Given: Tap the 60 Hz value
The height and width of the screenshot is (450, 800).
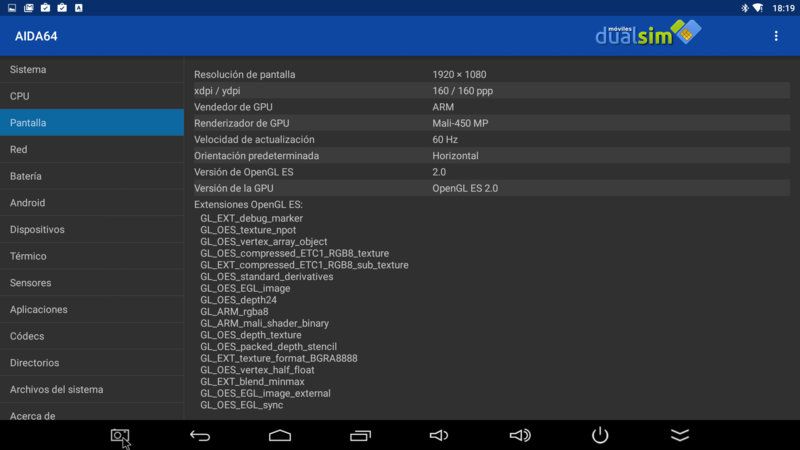Looking at the screenshot, I should pyautogui.click(x=445, y=139).
